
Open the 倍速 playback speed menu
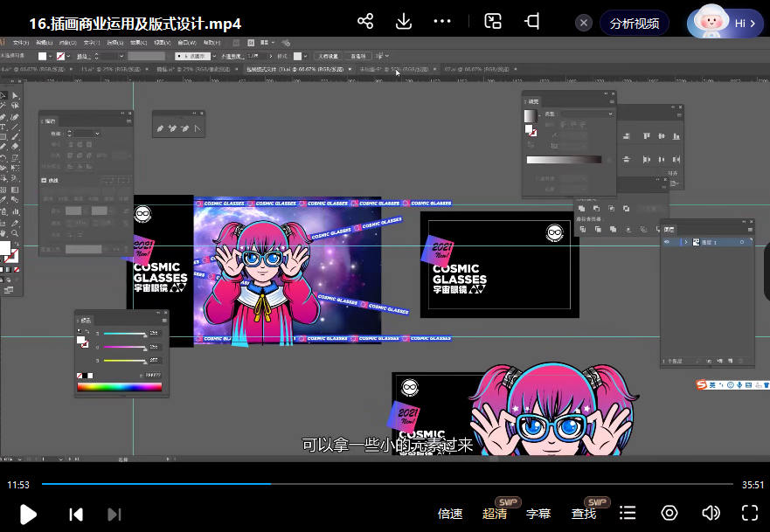pyautogui.click(x=450, y=514)
